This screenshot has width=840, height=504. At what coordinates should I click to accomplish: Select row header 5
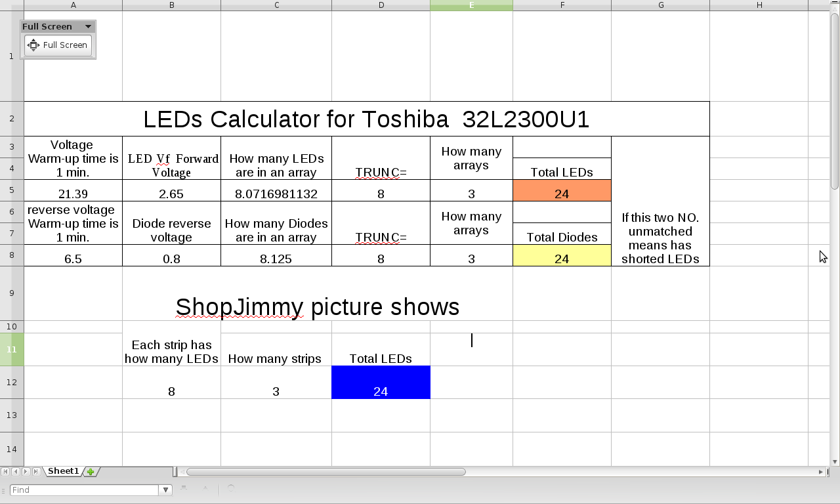12,190
